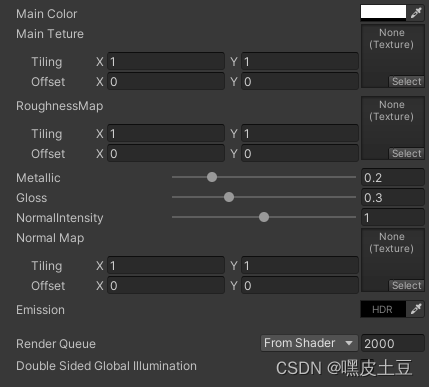Open the From Shader render queue dropdown

[309, 343]
